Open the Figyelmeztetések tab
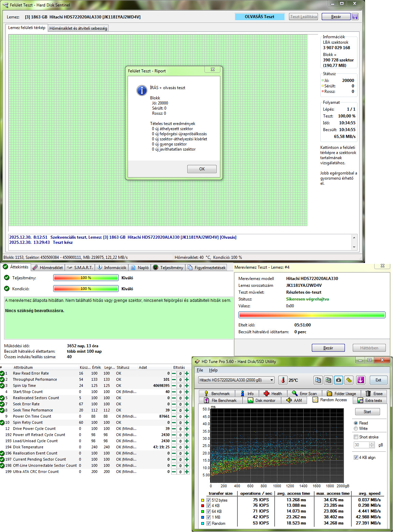The image size is (393, 532). pyautogui.click(x=206, y=268)
